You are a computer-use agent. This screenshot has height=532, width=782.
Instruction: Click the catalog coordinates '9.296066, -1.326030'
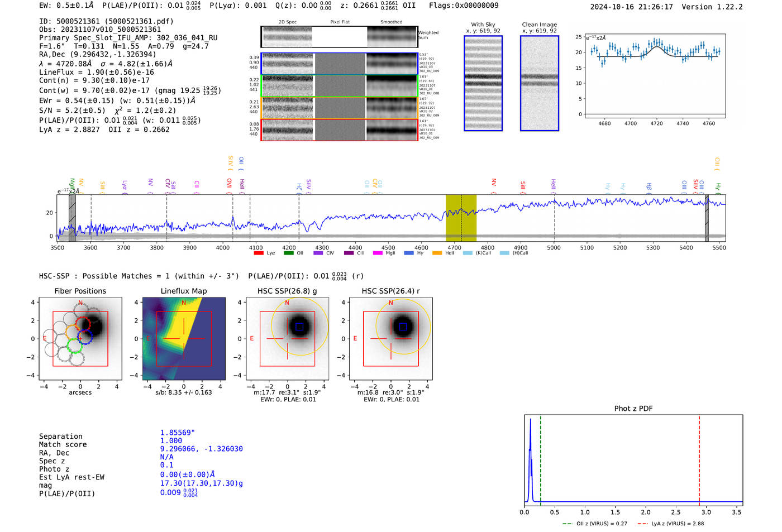(202, 449)
